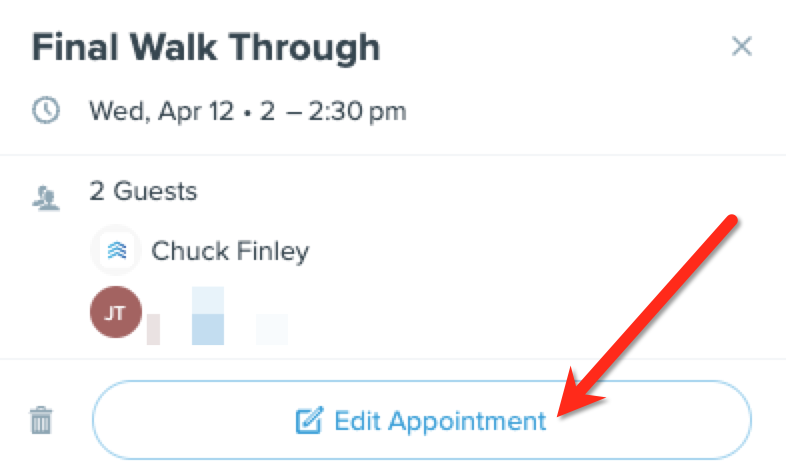Viewport: 786px width, 474px height.
Task: Click the tip of the red arrow
Action: [558, 415]
